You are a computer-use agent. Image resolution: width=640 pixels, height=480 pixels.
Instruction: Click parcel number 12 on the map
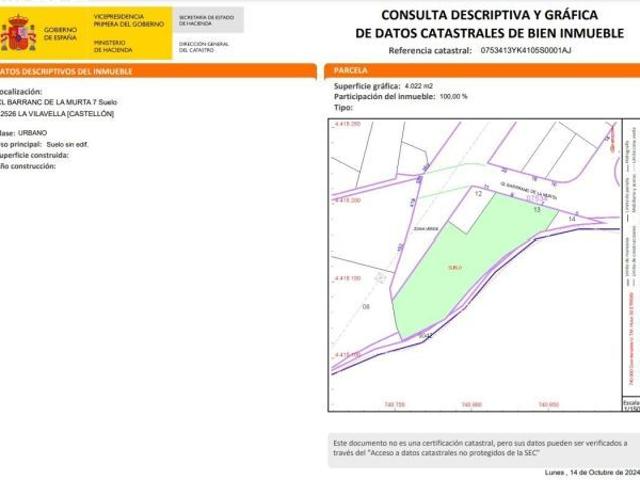[478, 194]
